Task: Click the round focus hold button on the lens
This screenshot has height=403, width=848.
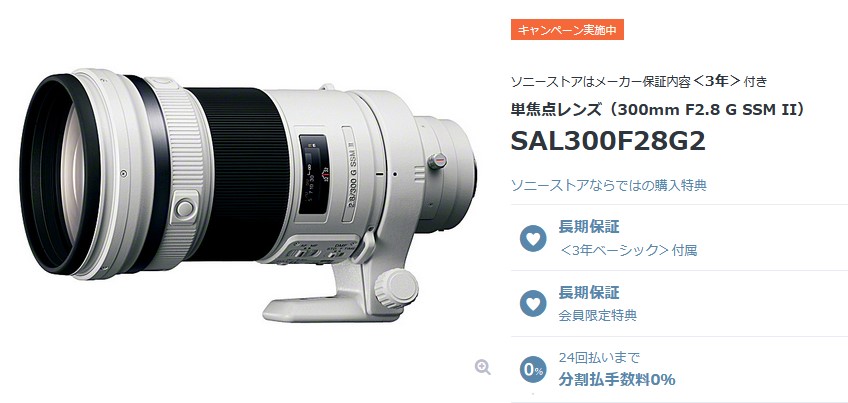Action: 184,208
